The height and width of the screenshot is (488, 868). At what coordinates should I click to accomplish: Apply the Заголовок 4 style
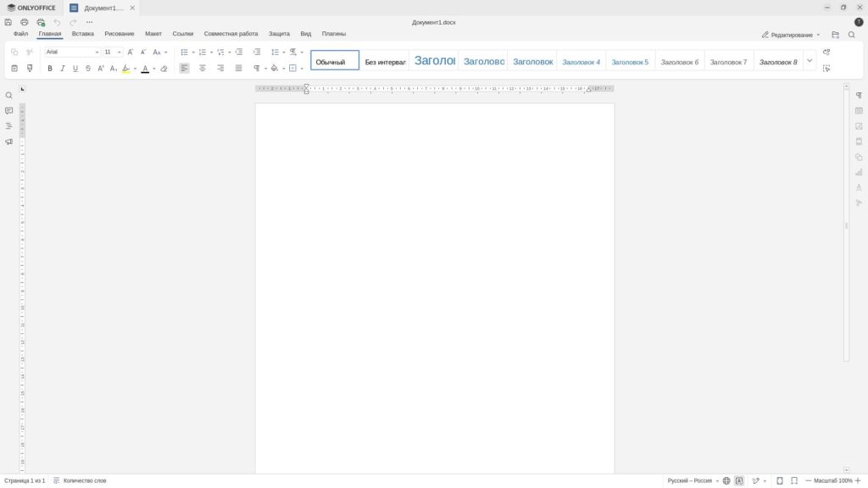pos(581,62)
